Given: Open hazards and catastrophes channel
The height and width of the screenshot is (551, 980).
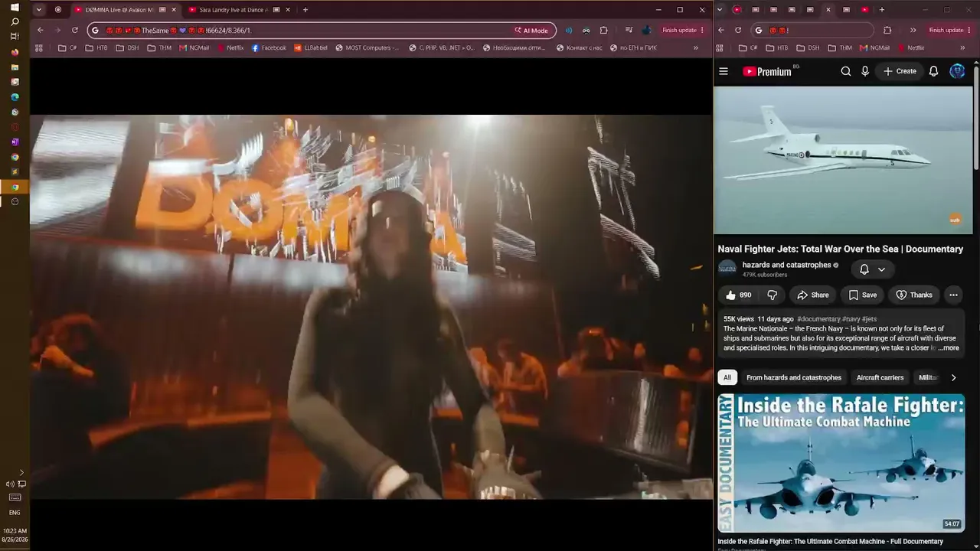Looking at the screenshot, I should (x=786, y=265).
